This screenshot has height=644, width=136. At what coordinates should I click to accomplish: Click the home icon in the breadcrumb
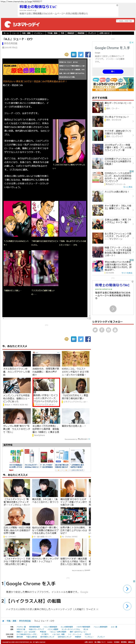3,621
